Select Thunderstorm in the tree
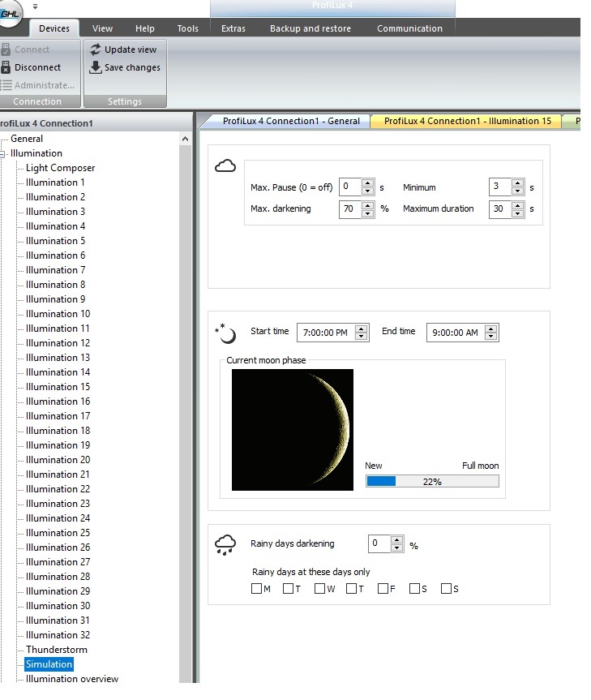 point(57,650)
